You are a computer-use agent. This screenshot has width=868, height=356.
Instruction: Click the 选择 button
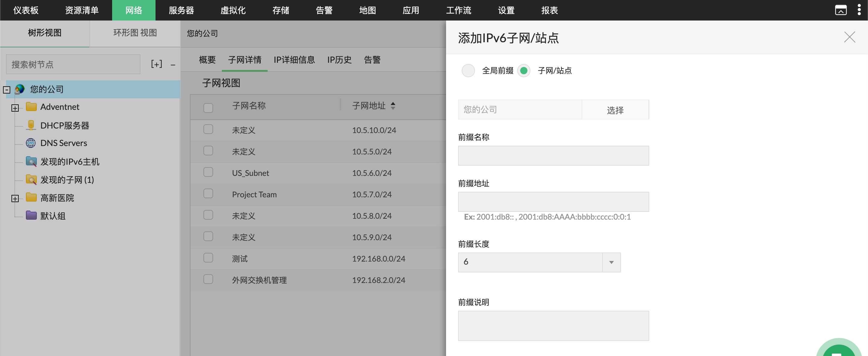(615, 110)
